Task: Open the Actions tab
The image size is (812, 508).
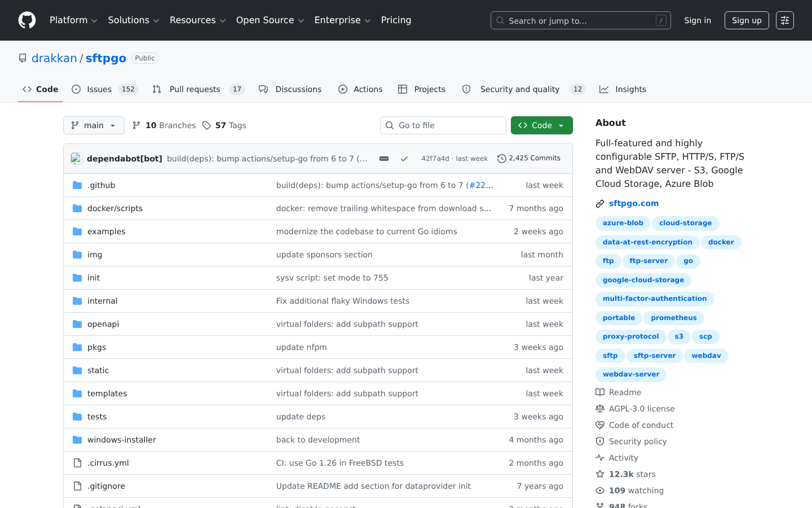Action: pyautogui.click(x=360, y=89)
